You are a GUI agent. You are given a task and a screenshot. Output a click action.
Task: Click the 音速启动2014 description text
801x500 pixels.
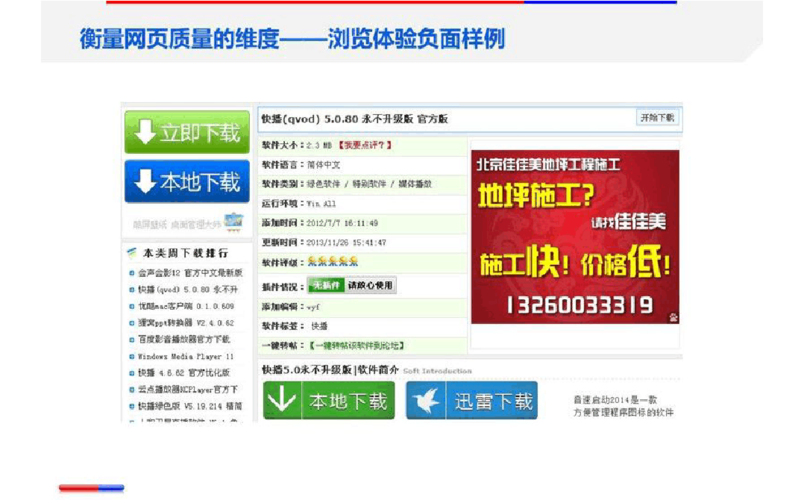click(623, 406)
